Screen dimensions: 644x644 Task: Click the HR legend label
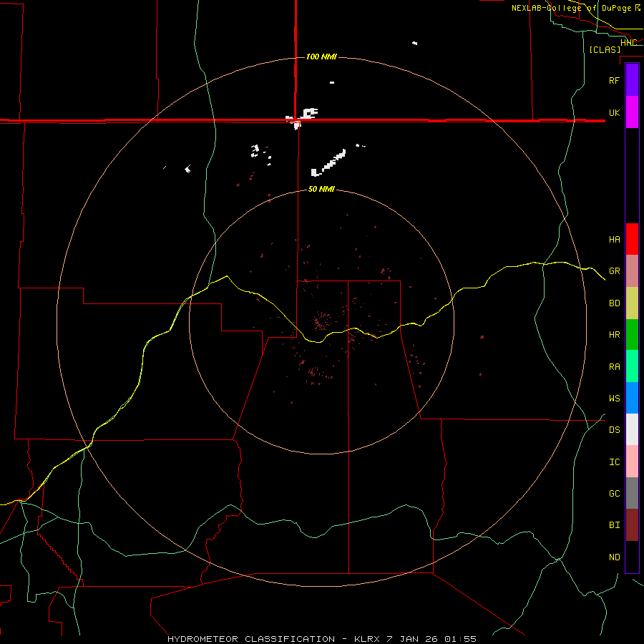pos(614,335)
